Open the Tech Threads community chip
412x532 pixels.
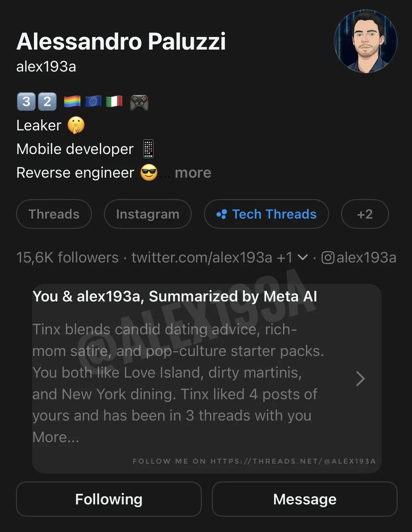[266, 214]
